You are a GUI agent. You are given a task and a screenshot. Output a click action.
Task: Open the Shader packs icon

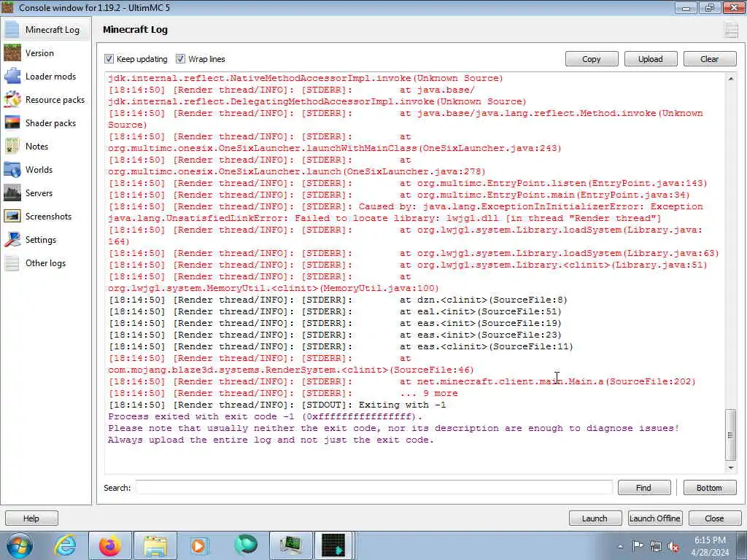[12, 122]
